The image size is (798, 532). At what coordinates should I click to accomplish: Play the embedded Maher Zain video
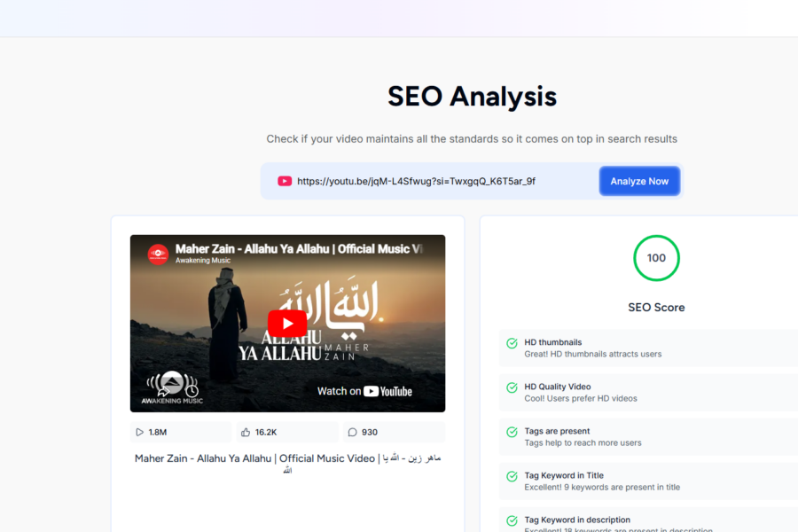(287, 324)
